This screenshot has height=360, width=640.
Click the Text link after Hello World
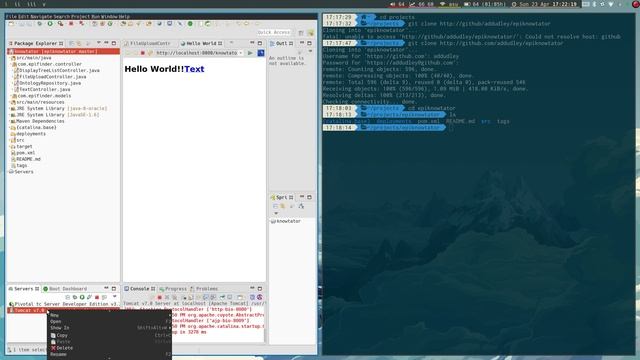[194, 69]
